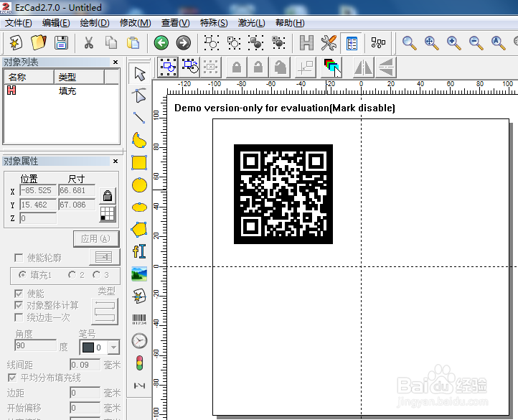
Task: Click the magnifier zoom window icon
Action: click(x=409, y=43)
